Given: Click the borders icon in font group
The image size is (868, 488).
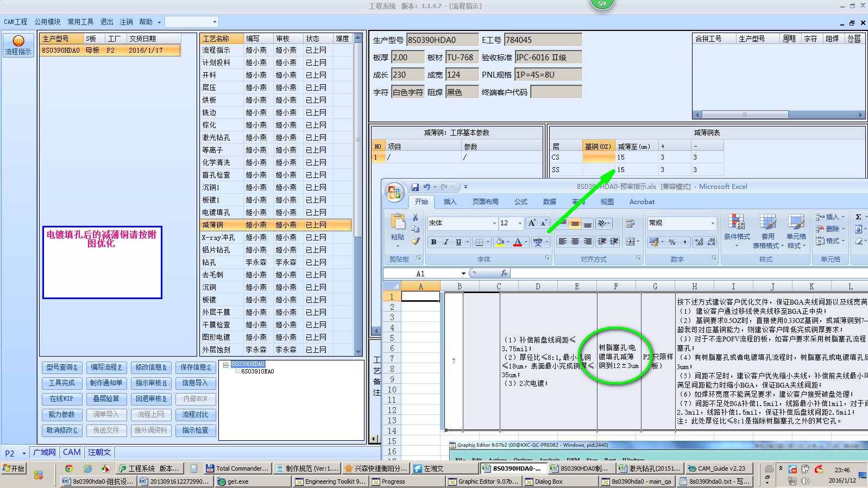Looking at the screenshot, I should (x=479, y=242).
